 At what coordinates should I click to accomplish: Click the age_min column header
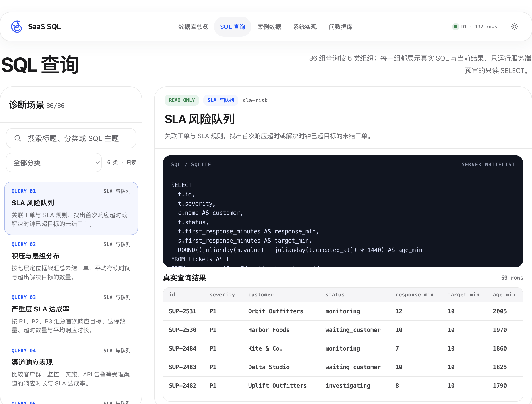(504, 295)
